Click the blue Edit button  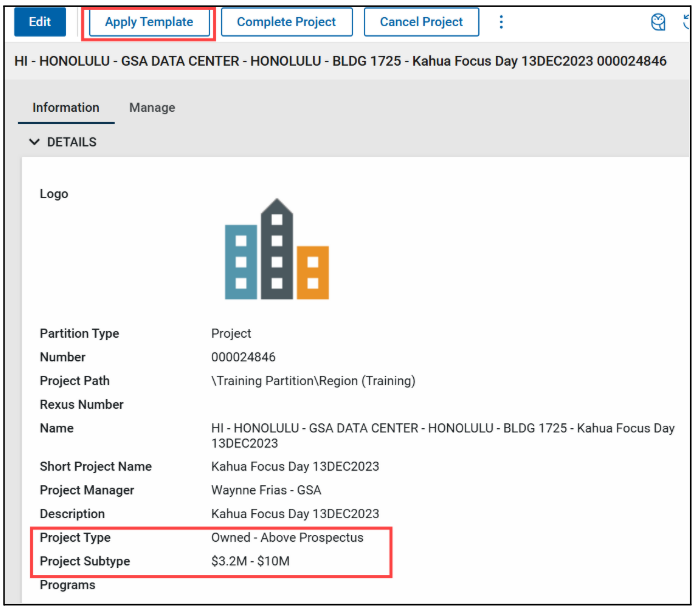click(x=40, y=22)
